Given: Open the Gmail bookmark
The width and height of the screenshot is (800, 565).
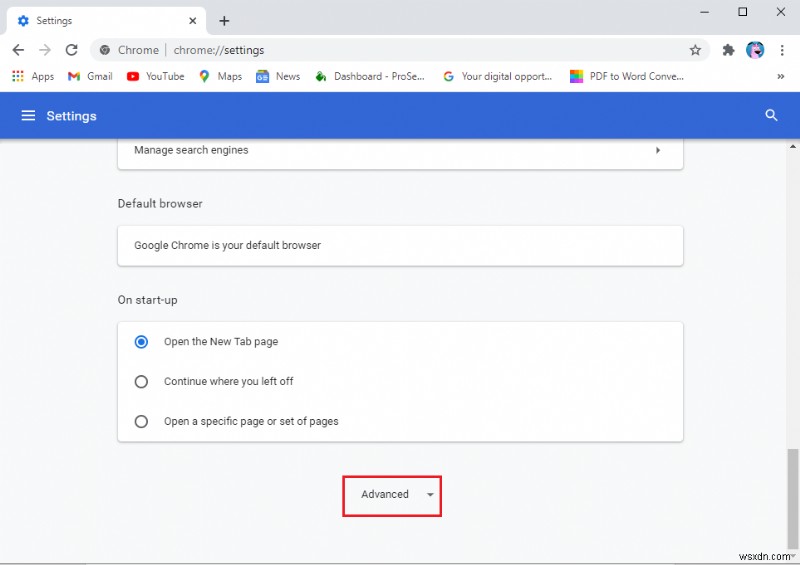Looking at the screenshot, I should (x=90, y=77).
